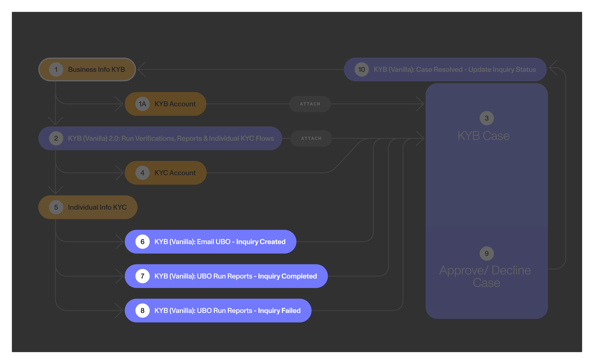Click badge 2 on the KYB Vanilla 2.0 step

56,138
